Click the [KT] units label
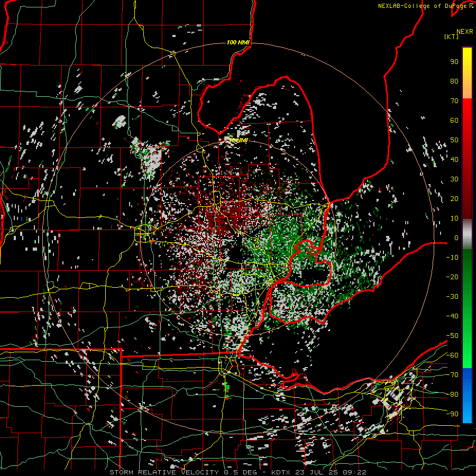This screenshot has width=476, height=476. point(451,36)
